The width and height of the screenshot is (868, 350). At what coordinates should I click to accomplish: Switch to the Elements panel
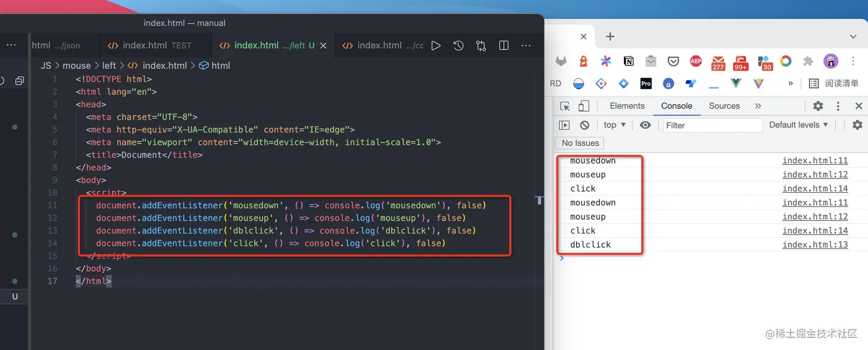coord(627,106)
